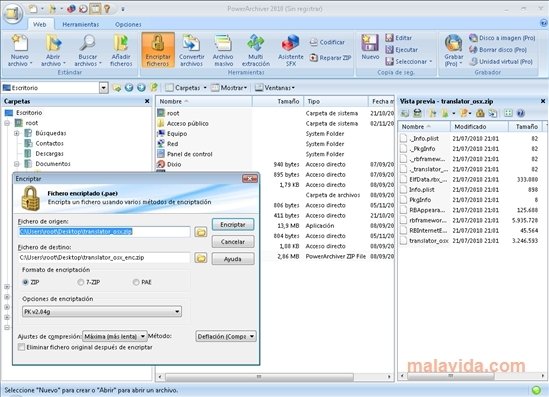Screen dimensions: 549x397
Task: Click Ejecutar in the backup group
Action: pos(401,49)
